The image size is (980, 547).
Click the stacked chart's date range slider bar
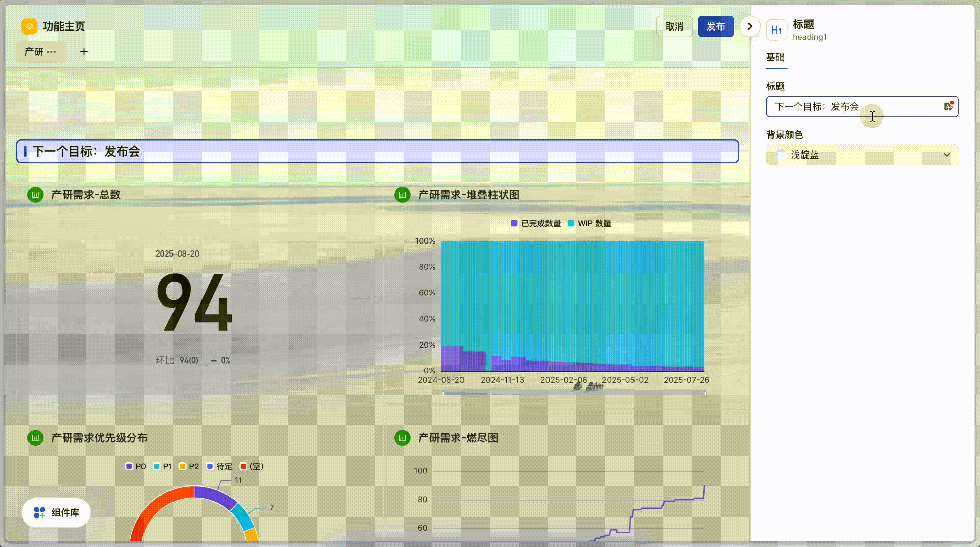coord(574,393)
